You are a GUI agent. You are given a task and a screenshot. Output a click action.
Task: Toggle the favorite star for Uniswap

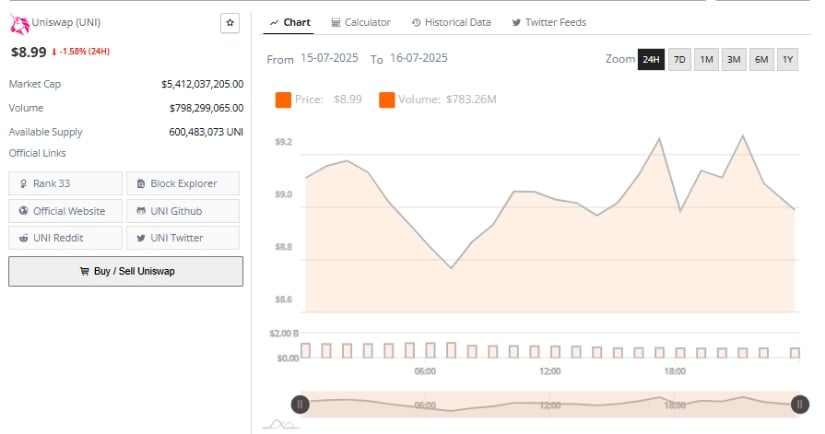tap(230, 23)
